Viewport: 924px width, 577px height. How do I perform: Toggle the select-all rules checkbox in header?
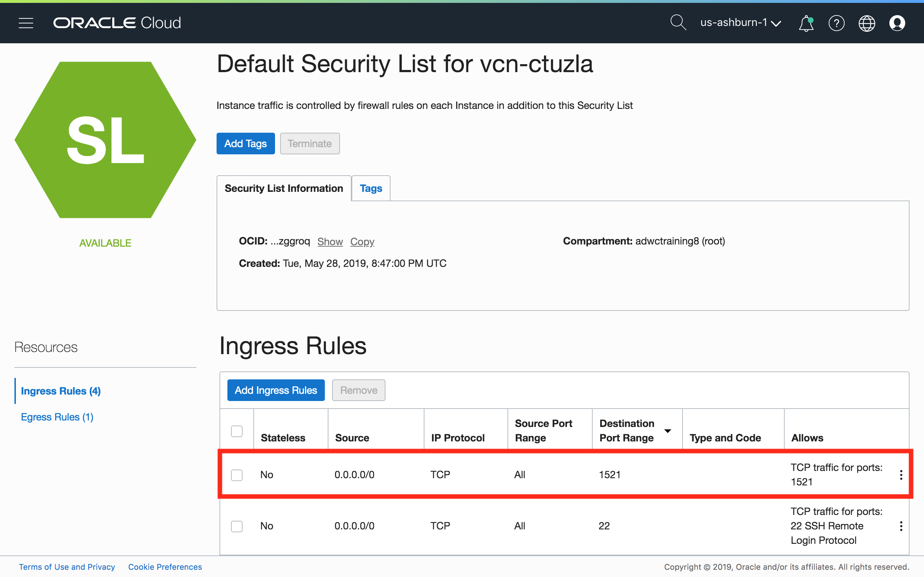click(x=237, y=431)
